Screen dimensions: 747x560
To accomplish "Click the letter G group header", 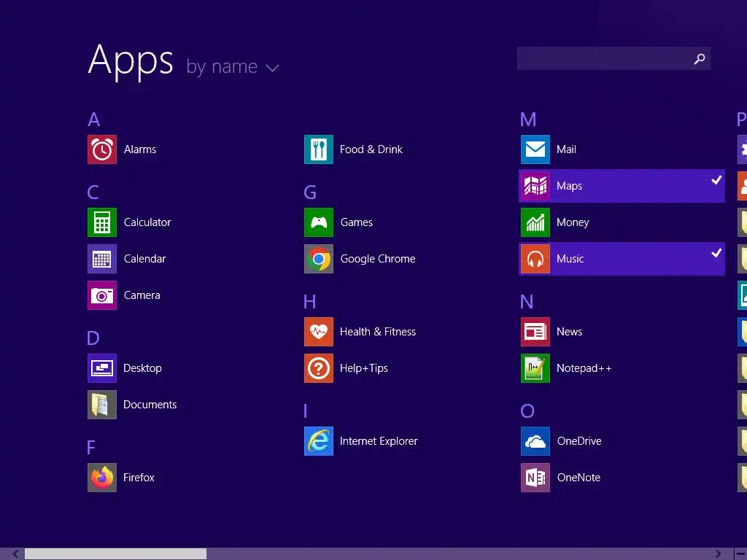I will click(310, 192).
